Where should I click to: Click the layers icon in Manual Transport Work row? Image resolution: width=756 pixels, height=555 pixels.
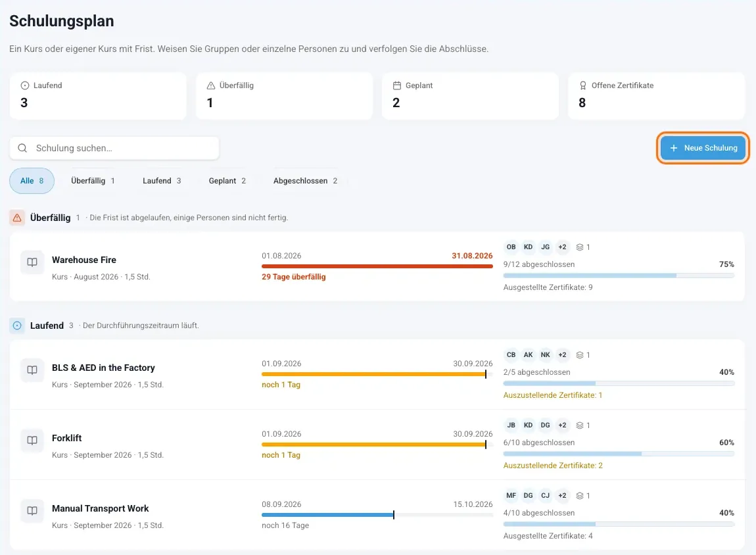[580, 496]
